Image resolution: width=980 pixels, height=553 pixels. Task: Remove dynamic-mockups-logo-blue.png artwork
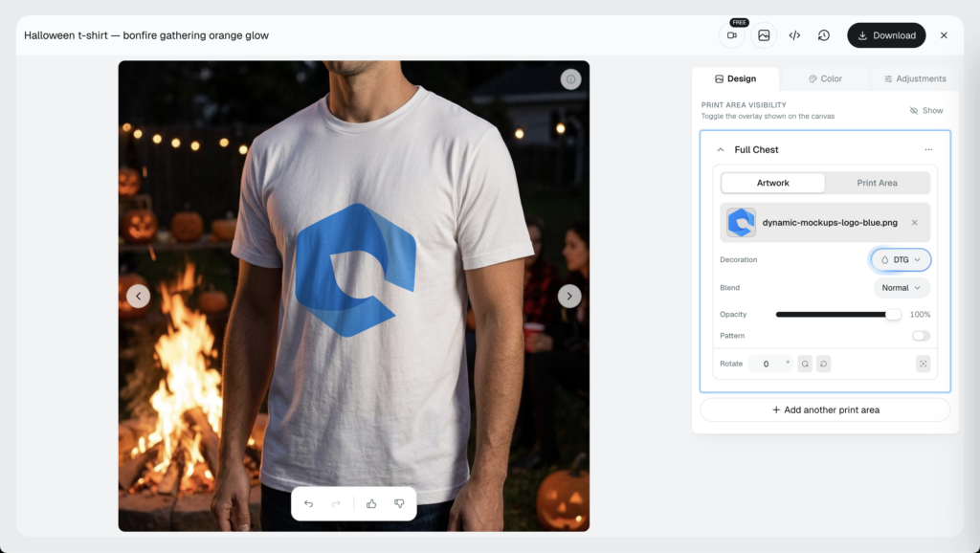tap(914, 223)
